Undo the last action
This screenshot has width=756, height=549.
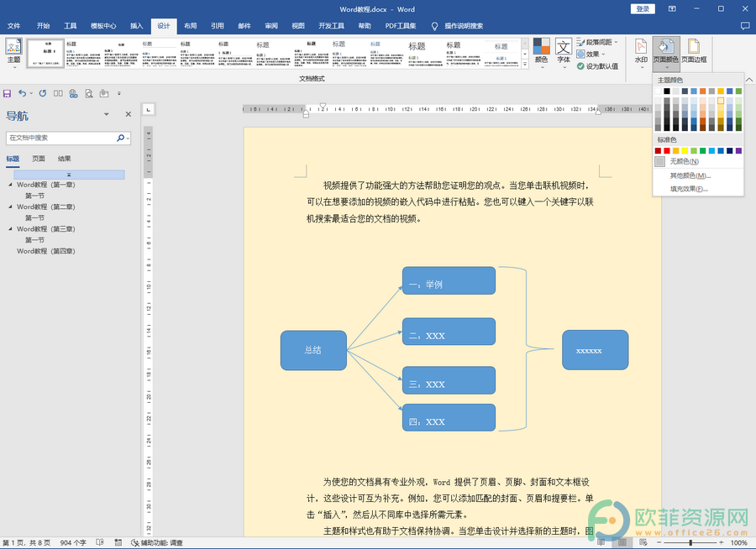(22, 93)
